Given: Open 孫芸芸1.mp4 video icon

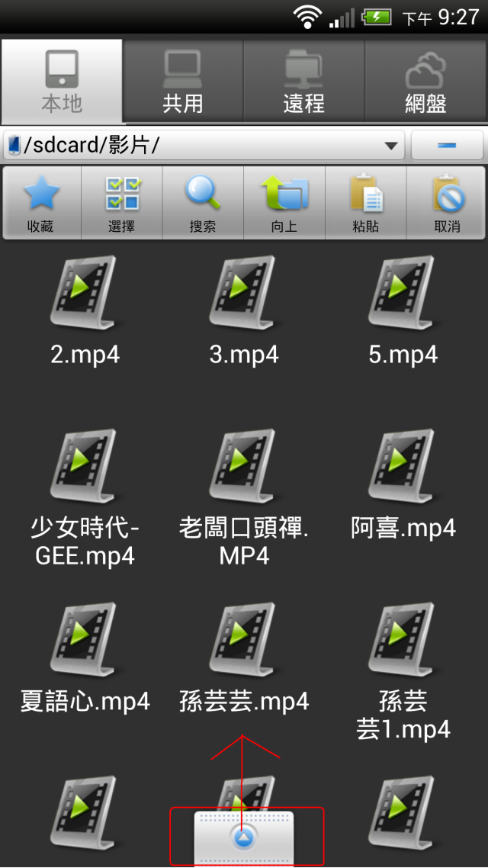Looking at the screenshot, I should click(x=403, y=638).
